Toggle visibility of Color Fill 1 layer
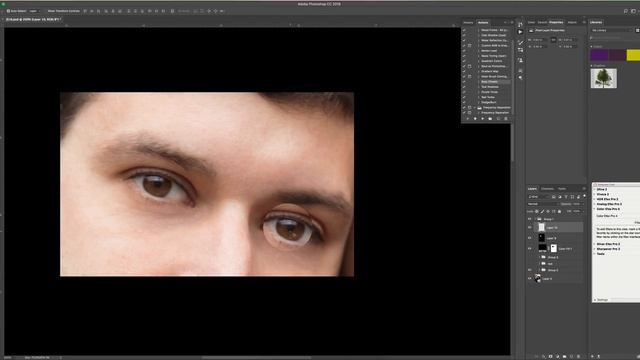640x360 pixels. point(530,249)
